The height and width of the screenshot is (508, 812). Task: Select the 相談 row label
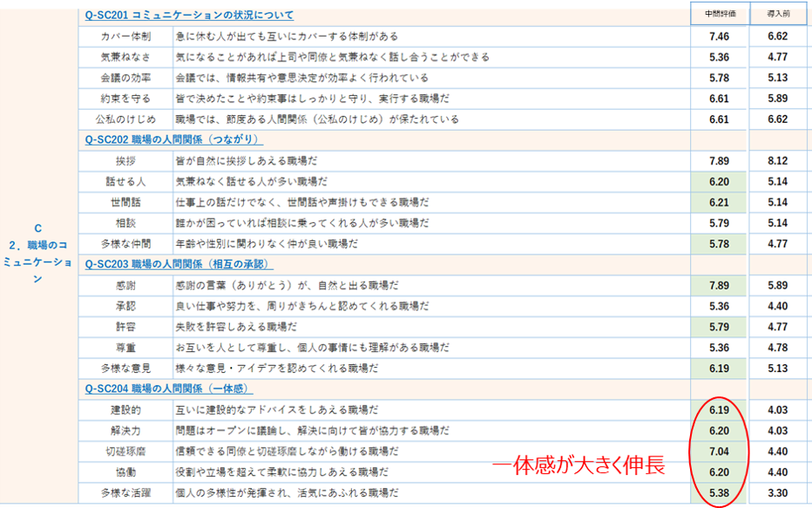[125, 223]
